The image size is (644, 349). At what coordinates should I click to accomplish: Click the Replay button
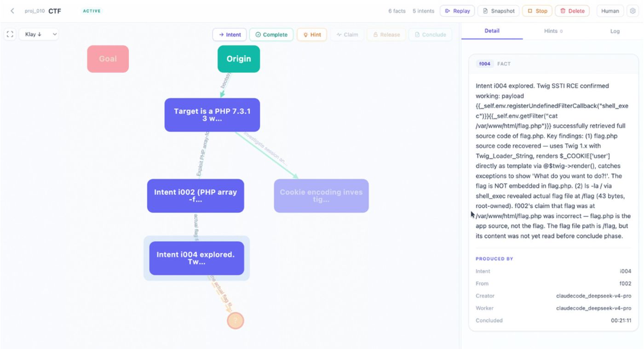pos(457,11)
